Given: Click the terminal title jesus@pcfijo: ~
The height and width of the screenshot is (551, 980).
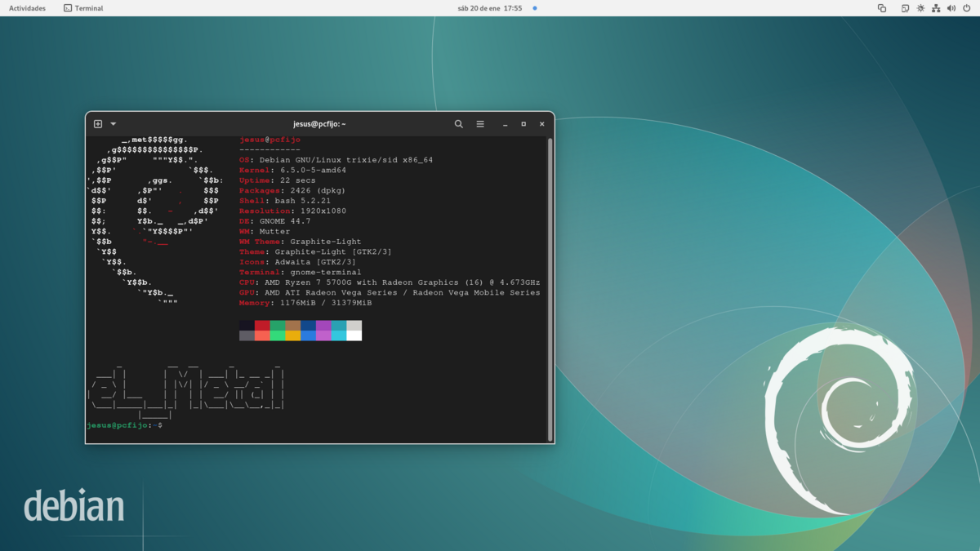Looking at the screenshot, I should (319, 124).
